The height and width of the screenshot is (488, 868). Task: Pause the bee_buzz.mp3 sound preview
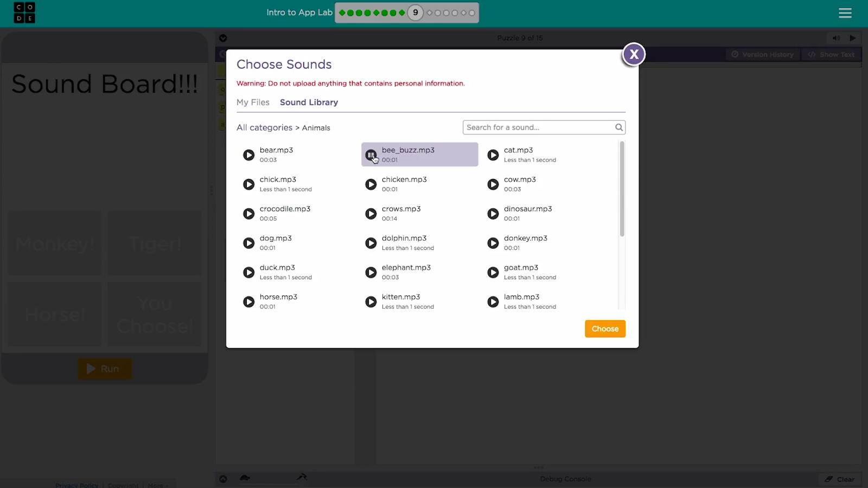[371, 155]
